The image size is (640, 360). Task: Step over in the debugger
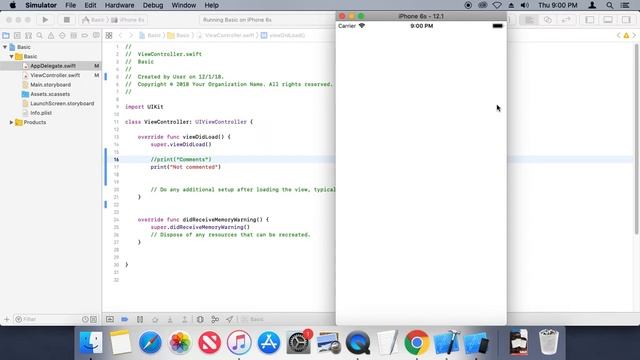pos(155,319)
